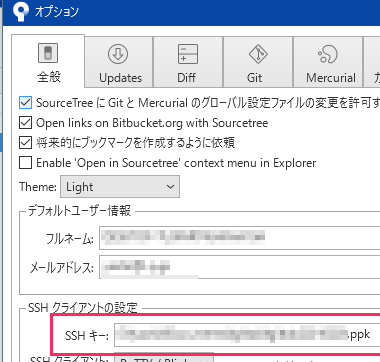Expand the Theme combo box arrow
Image resolution: width=380 pixels, height=362 pixels.
coord(170,187)
